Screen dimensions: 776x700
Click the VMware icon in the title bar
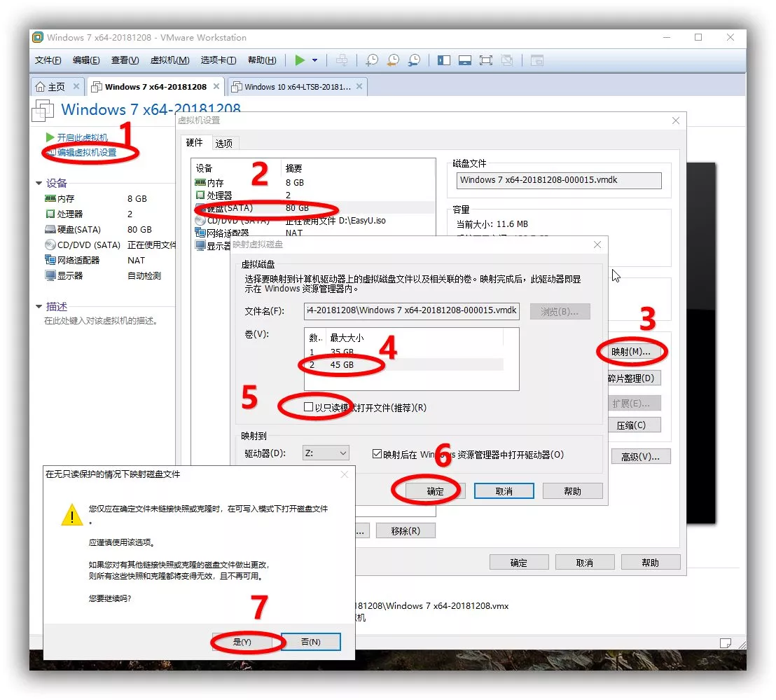pos(38,38)
